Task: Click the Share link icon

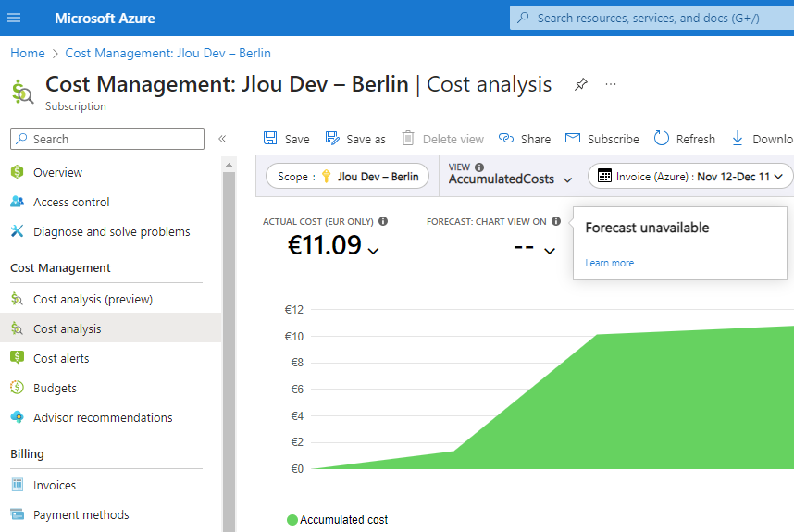Action: 506,138
